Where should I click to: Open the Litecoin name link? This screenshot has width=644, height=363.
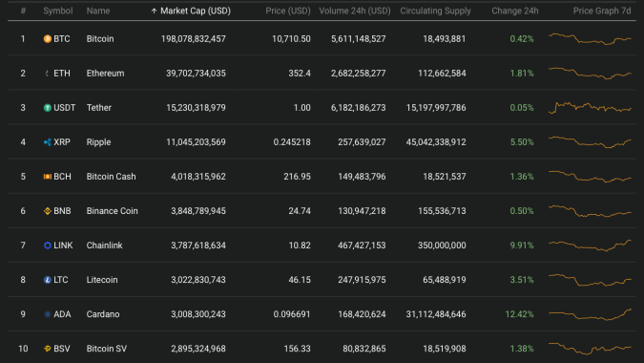point(102,280)
